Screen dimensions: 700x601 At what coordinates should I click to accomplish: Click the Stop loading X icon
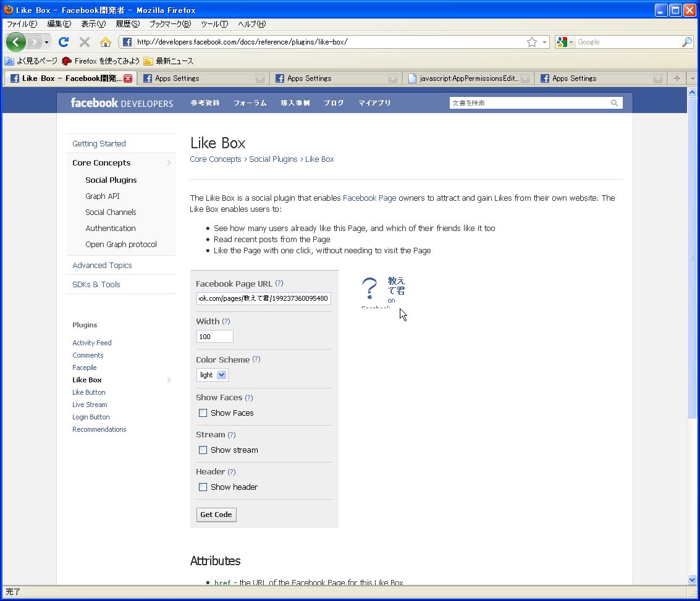[85, 42]
